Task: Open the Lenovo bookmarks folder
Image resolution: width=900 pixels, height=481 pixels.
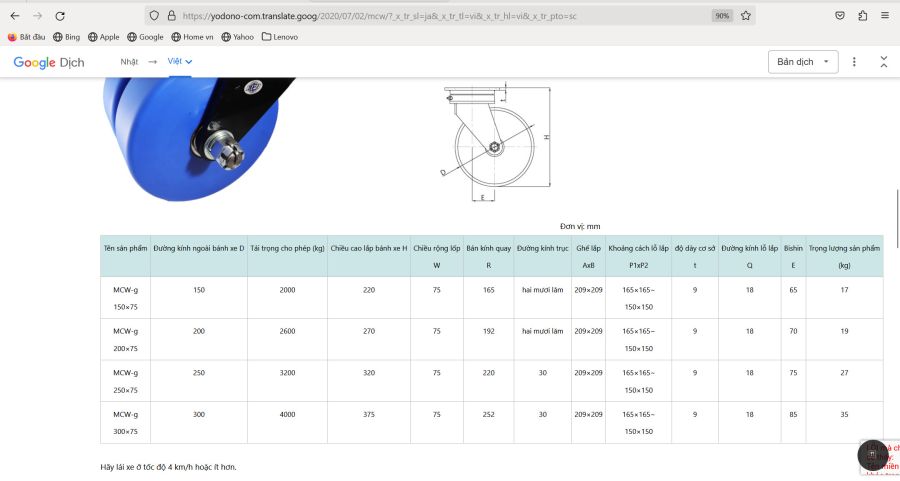Action: point(280,37)
